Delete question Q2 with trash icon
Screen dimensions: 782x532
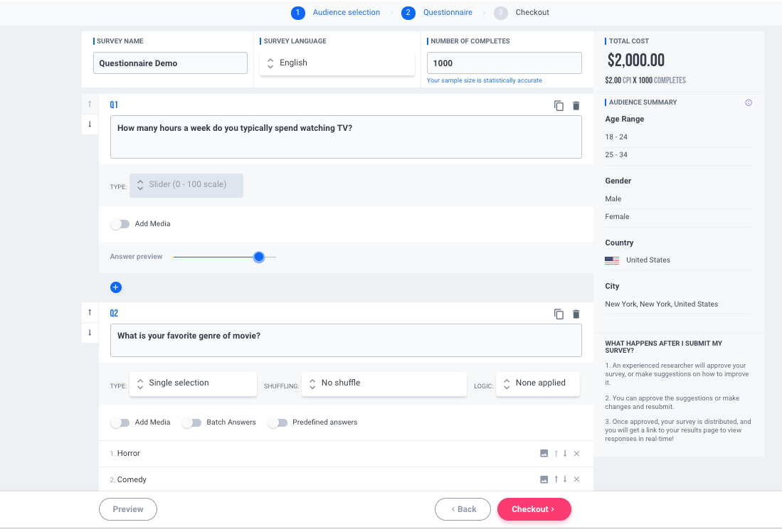576,314
